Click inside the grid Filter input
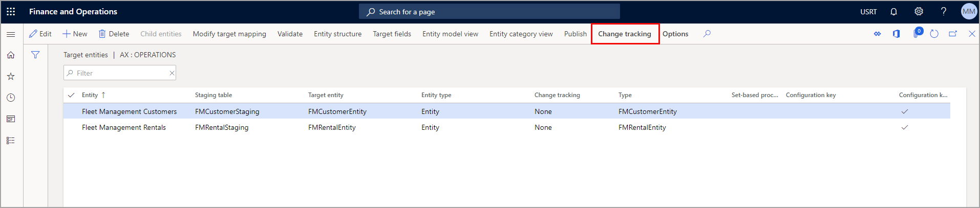This screenshot has height=208, width=980. tap(120, 73)
